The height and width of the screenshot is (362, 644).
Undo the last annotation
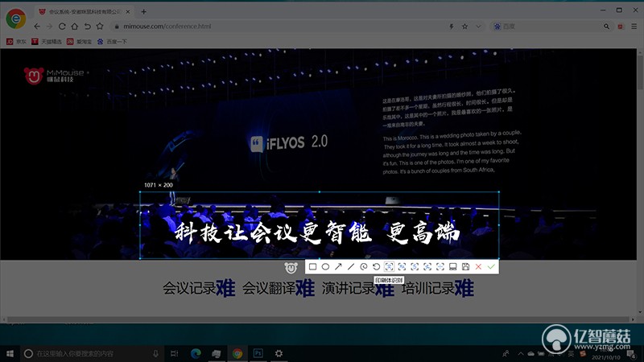point(376,267)
